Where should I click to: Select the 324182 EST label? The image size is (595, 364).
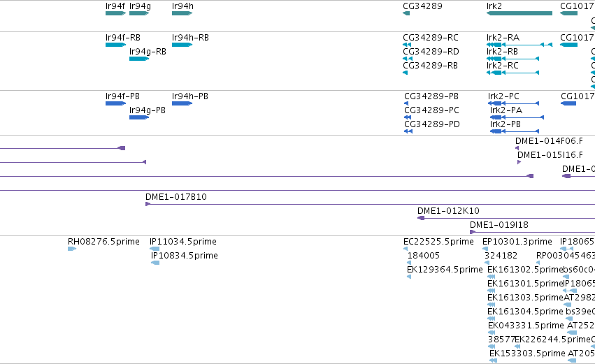pyautogui.click(x=501, y=256)
